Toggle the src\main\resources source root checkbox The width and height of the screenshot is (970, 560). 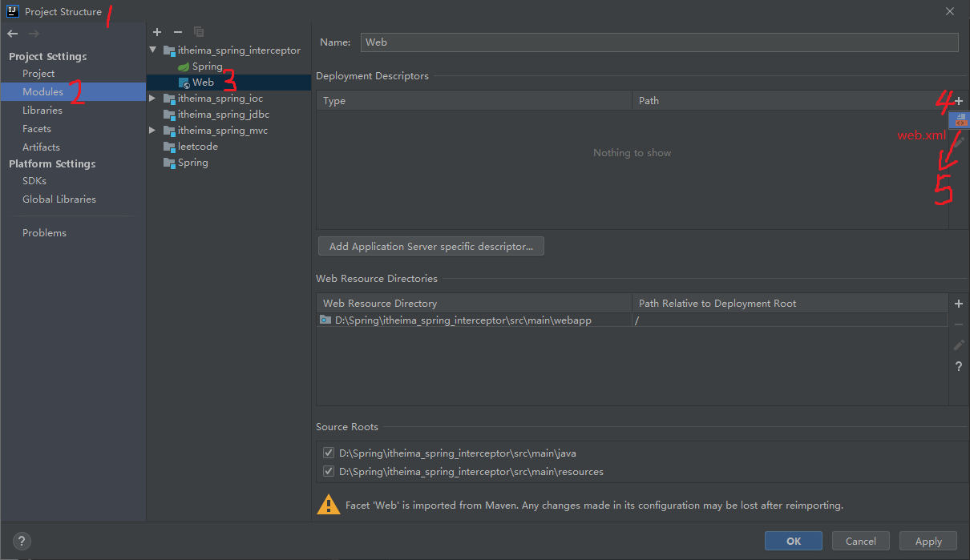pos(329,472)
